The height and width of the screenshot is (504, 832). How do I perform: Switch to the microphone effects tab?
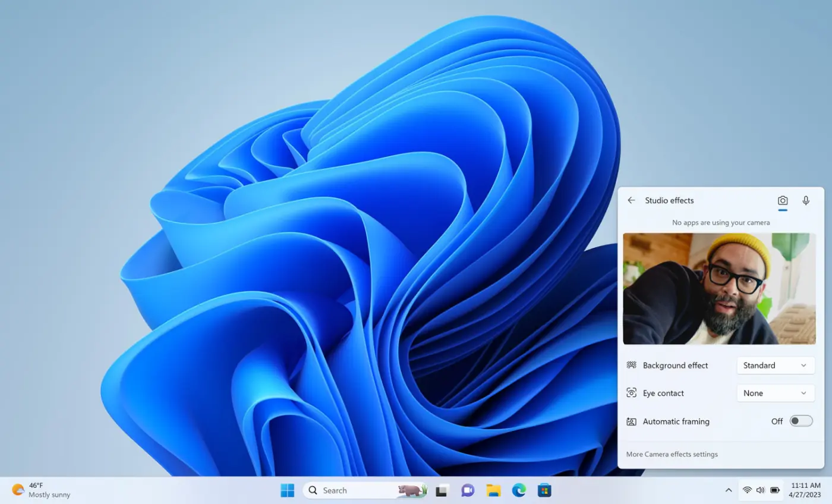click(806, 201)
